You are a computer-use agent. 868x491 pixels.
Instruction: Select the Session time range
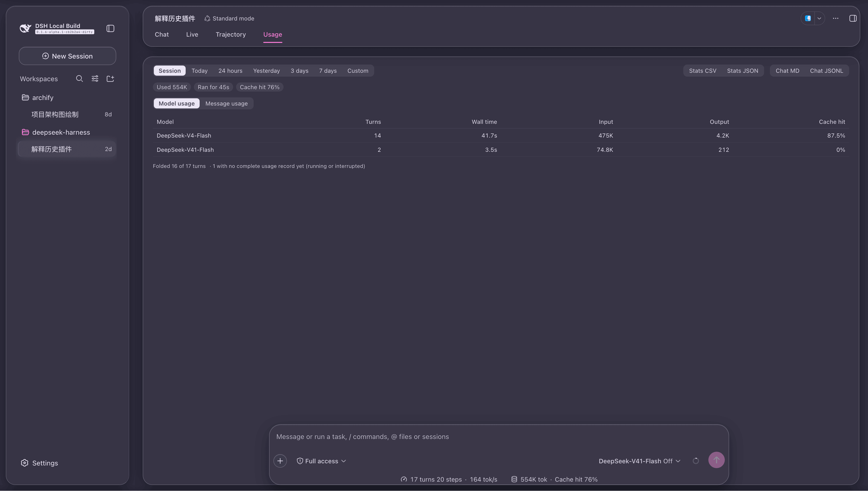point(170,71)
